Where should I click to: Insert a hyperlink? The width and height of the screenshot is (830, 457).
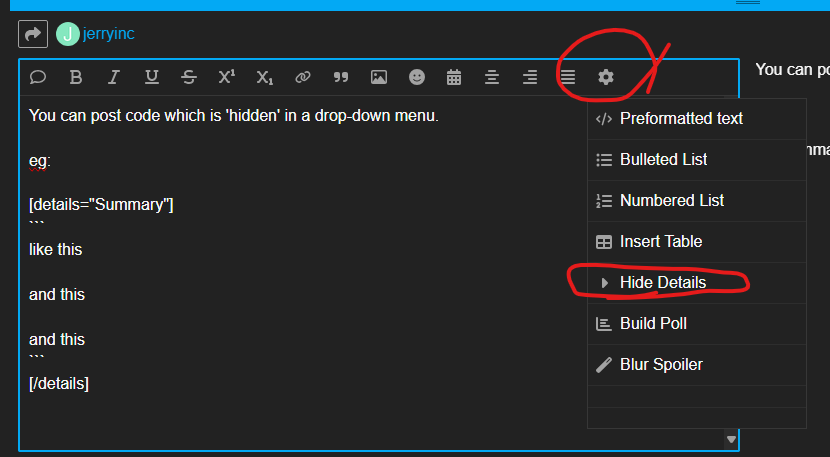pos(303,77)
